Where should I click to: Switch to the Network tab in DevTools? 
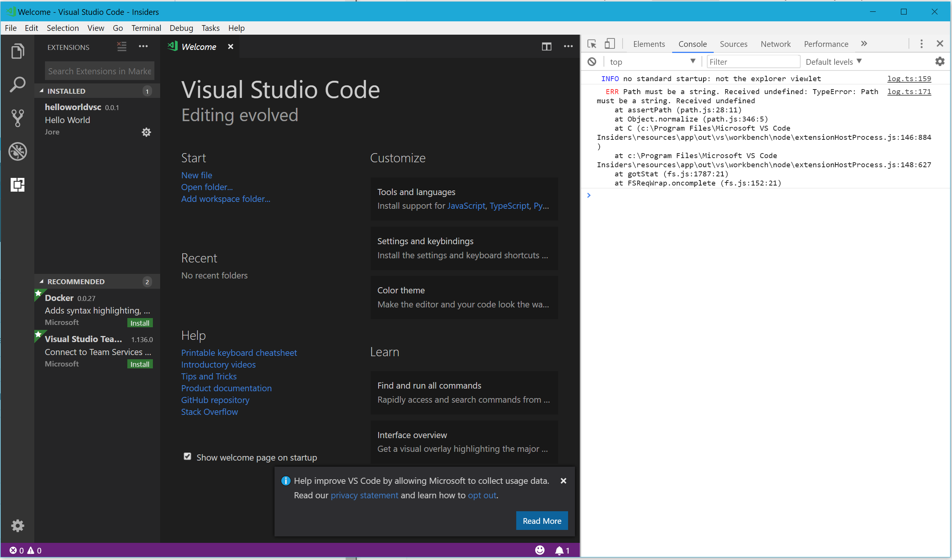coord(775,44)
